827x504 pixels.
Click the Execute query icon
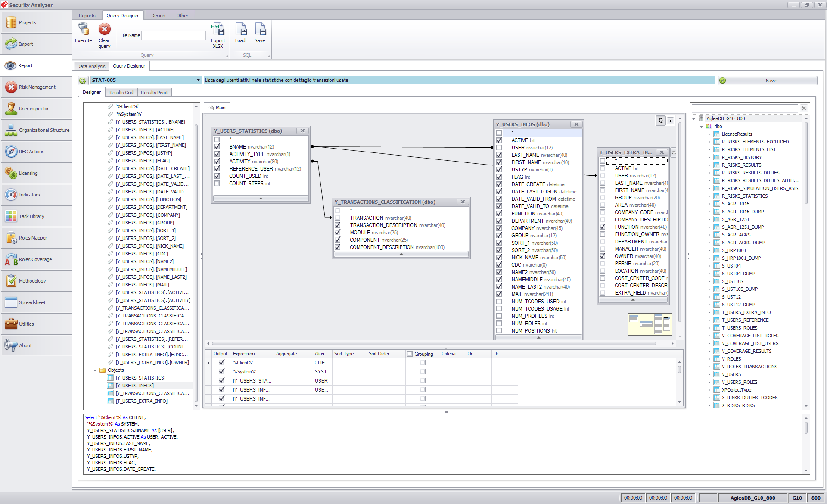tap(83, 29)
